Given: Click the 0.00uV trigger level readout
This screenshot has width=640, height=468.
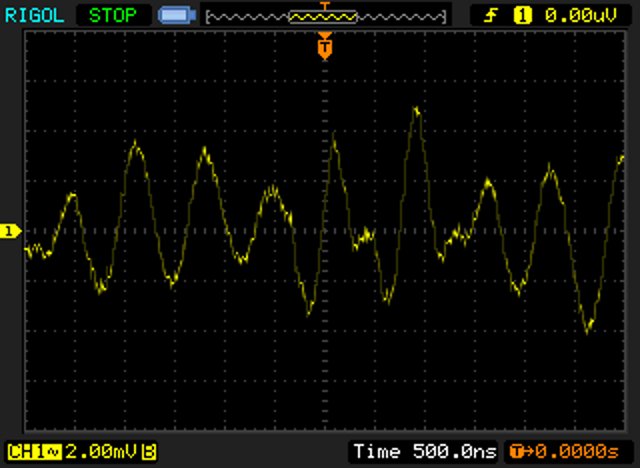Looking at the screenshot, I should click(x=581, y=16).
